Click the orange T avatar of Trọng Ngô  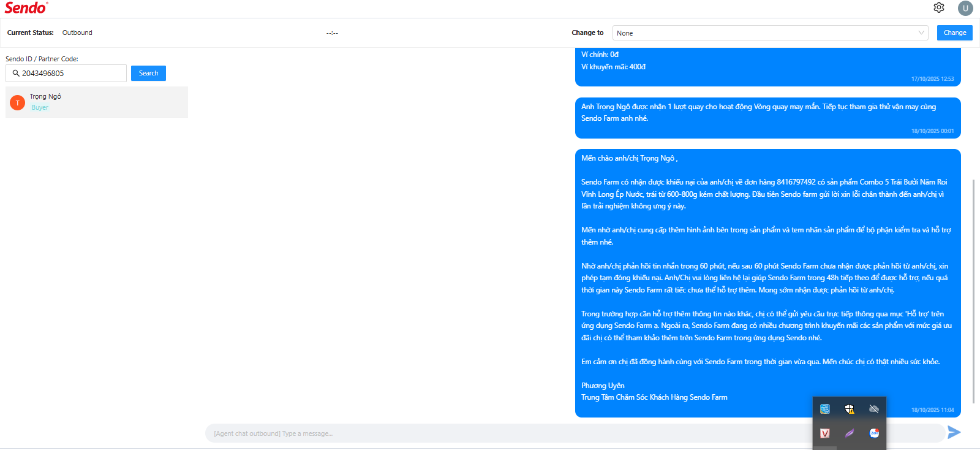click(18, 102)
